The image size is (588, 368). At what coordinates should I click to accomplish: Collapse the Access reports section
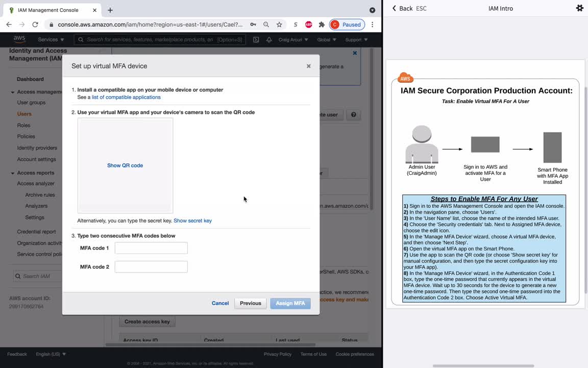[x=13, y=173]
